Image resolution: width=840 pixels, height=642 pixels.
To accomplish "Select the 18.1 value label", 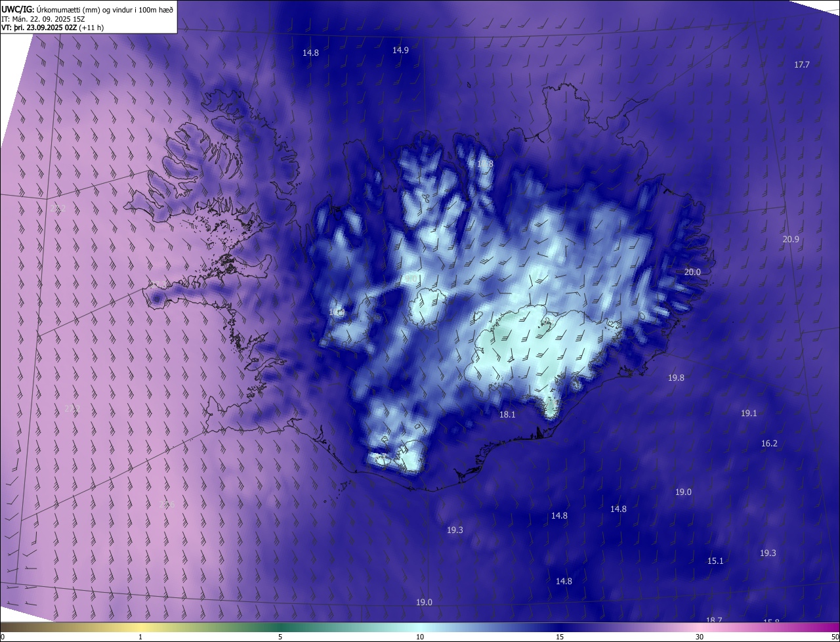I will 507,414.
